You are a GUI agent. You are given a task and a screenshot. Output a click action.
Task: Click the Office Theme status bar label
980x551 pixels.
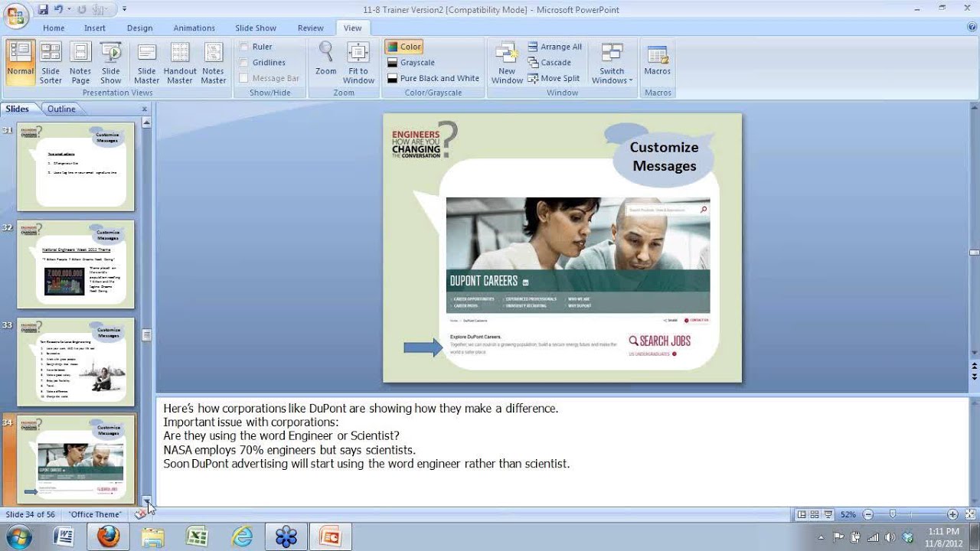click(95, 514)
